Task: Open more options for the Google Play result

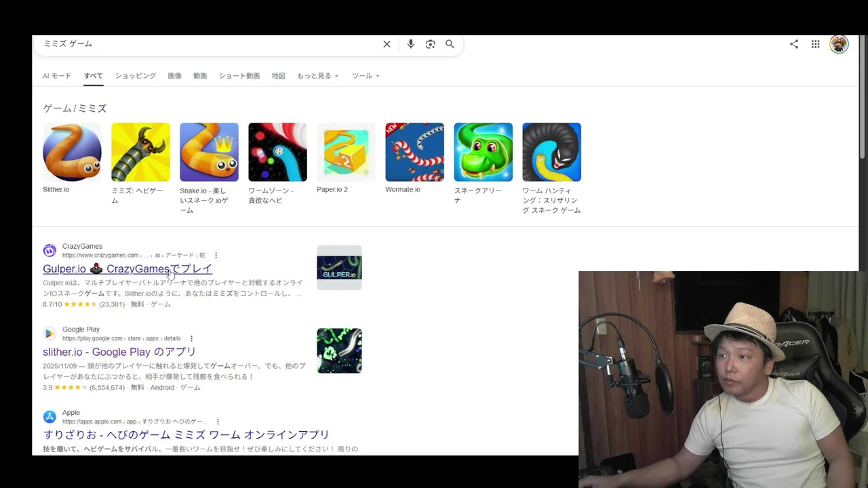Action: click(191, 339)
